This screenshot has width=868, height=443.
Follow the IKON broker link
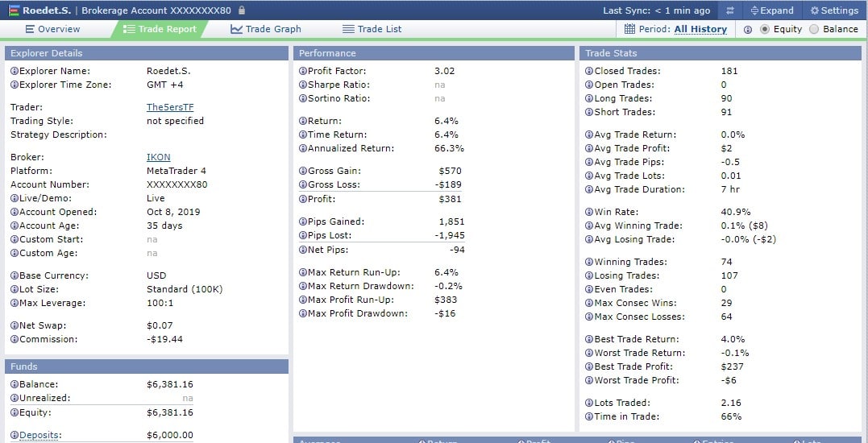pyautogui.click(x=159, y=157)
